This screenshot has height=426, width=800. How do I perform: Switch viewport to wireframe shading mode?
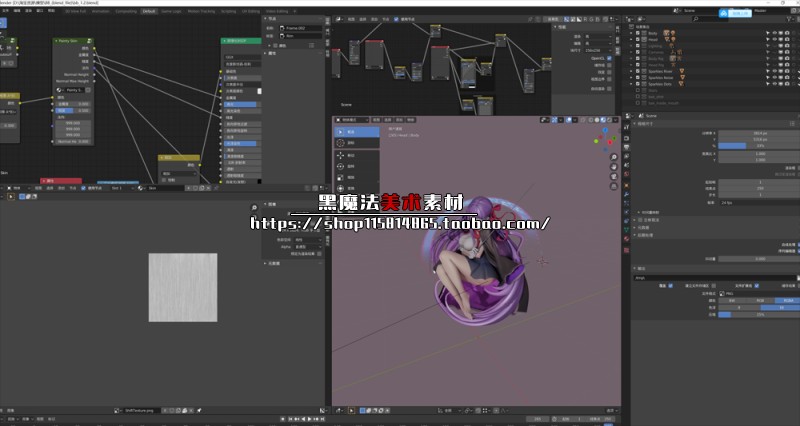point(590,120)
